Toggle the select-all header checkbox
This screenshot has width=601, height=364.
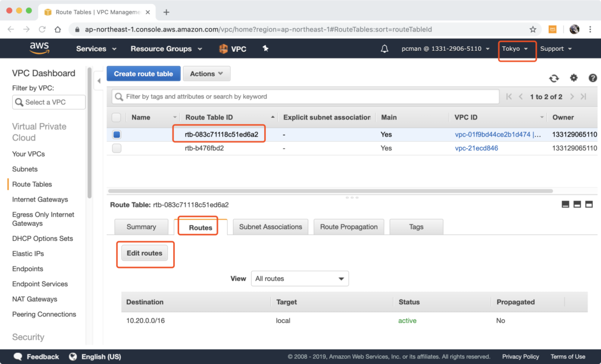[x=116, y=117]
